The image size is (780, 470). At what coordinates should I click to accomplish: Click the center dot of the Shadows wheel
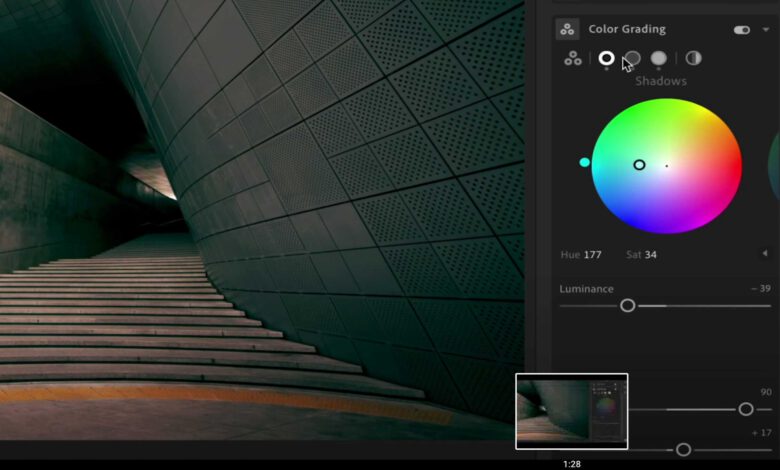pos(667,165)
